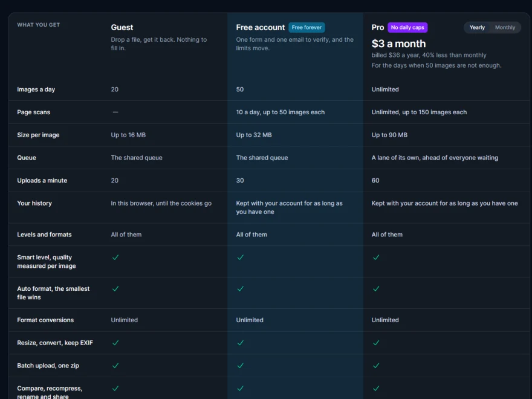Click Free account's Images a day value 50
The width and height of the screenshot is (532, 399).
point(240,89)
